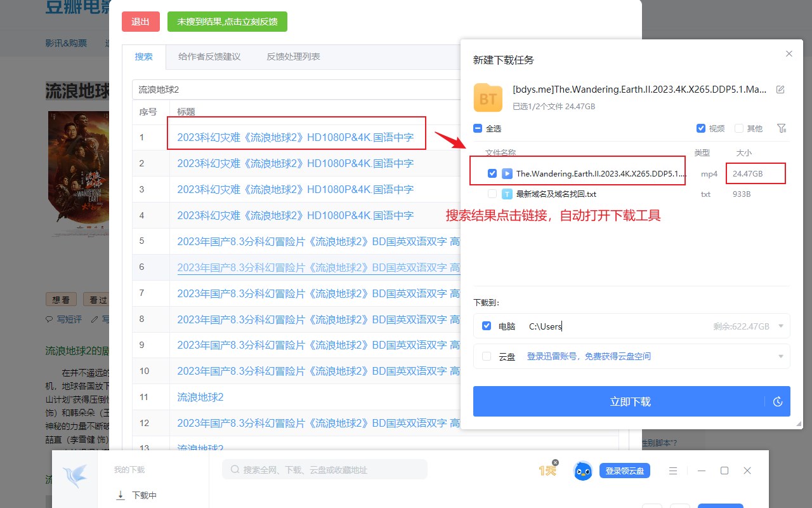Click the 想看 button on Douban page
The width and height of the screenshot is (812, 508).
pyautogui.click(x=61, y=300)
